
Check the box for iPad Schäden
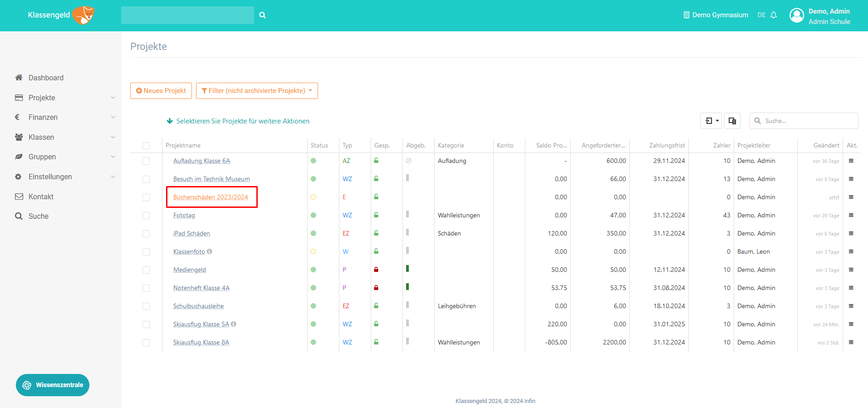pyautogui.click(x=146, y=234)
